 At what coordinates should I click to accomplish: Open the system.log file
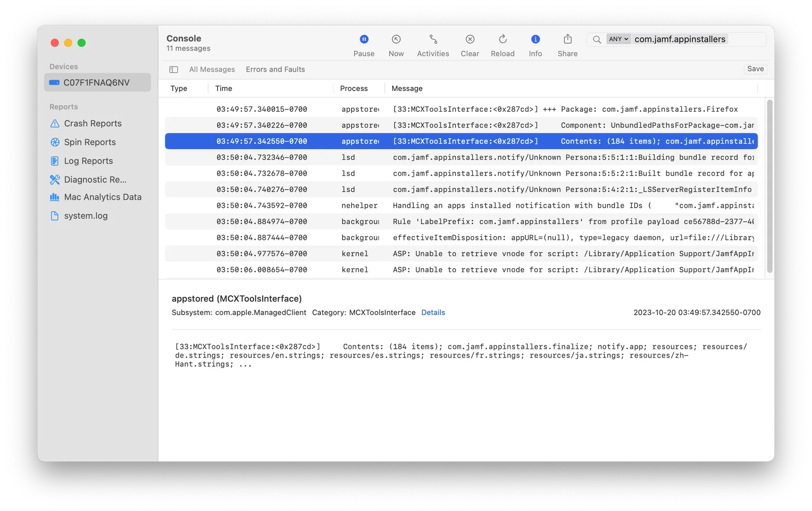85,215
